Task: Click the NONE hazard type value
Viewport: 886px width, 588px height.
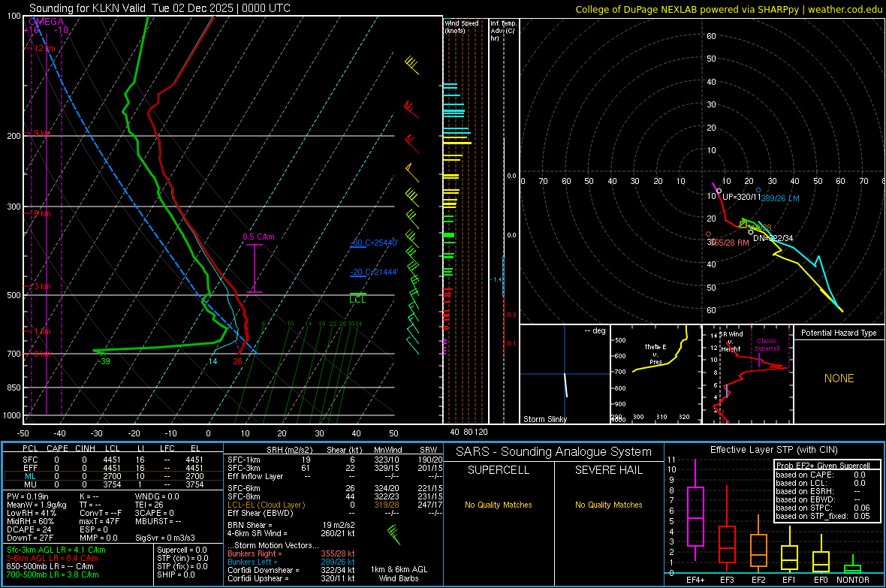Action: coord(839,378)
